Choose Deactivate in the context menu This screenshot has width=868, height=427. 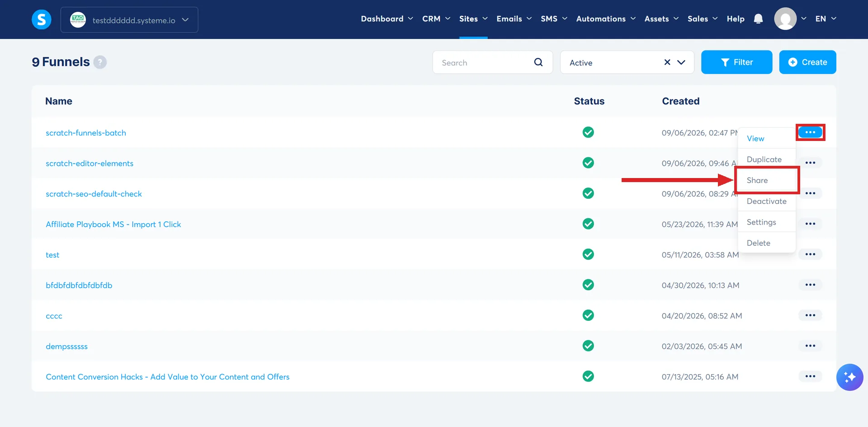[x=766, y=201]
